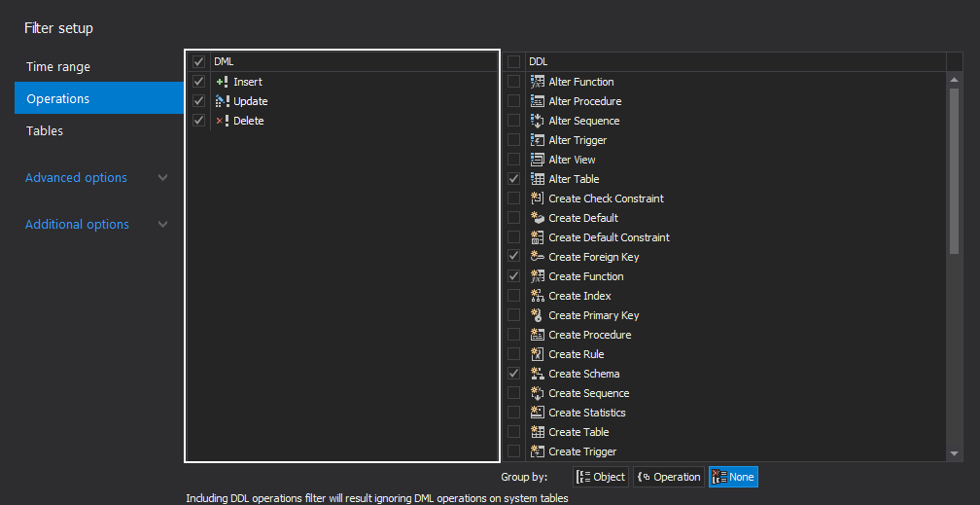Uncheck the Create Function checkbox

(x=513, y=276)
